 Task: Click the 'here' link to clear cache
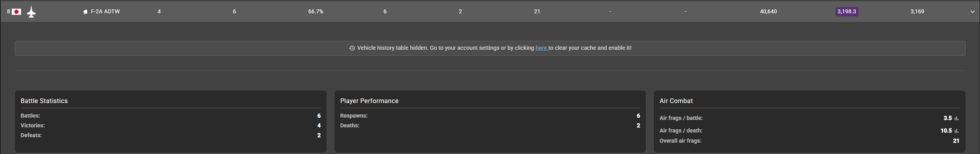click(541, 48)
